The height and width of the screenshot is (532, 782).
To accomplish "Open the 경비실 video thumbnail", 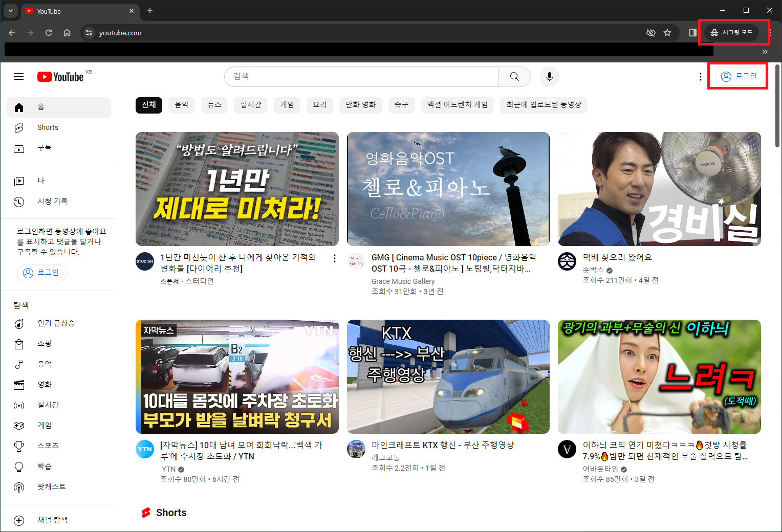I will (x=659, y=189).
